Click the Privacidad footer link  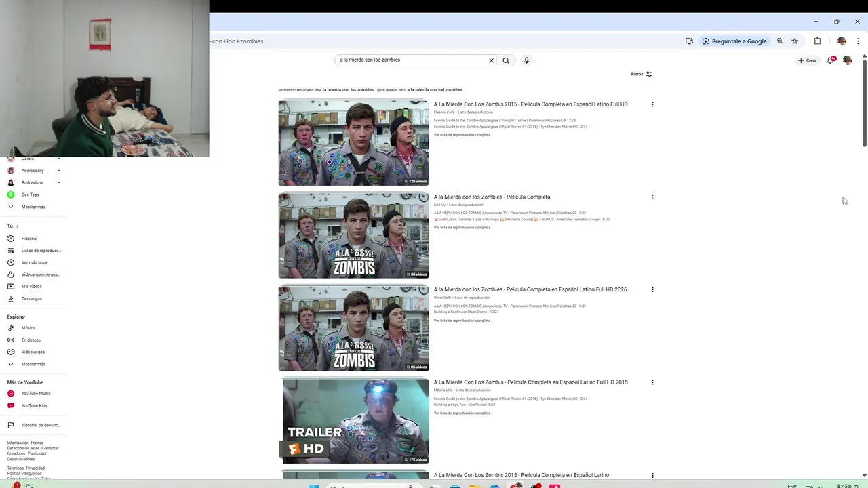point(35,468)
